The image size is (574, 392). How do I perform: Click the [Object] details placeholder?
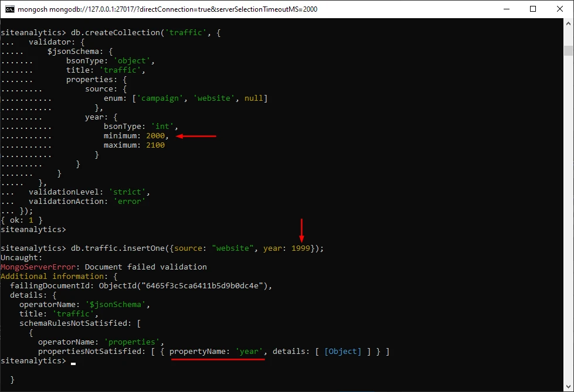click(342, 352)
